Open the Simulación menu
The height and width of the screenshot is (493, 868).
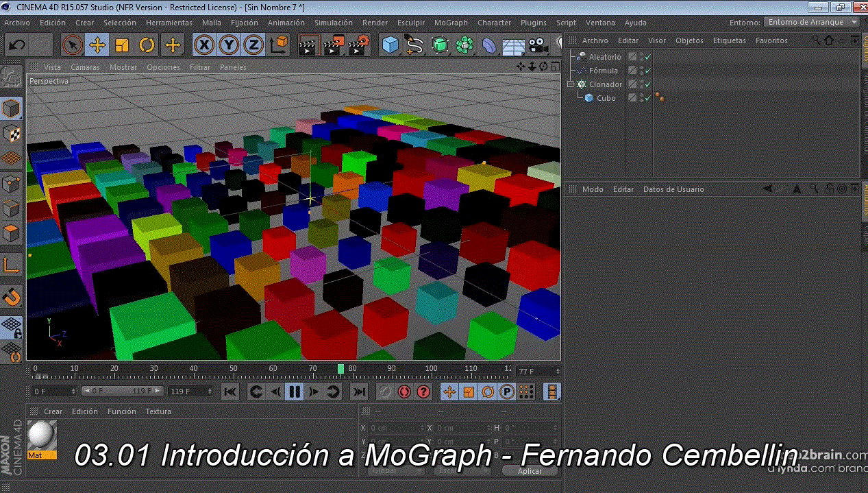[x=334, y=23]
